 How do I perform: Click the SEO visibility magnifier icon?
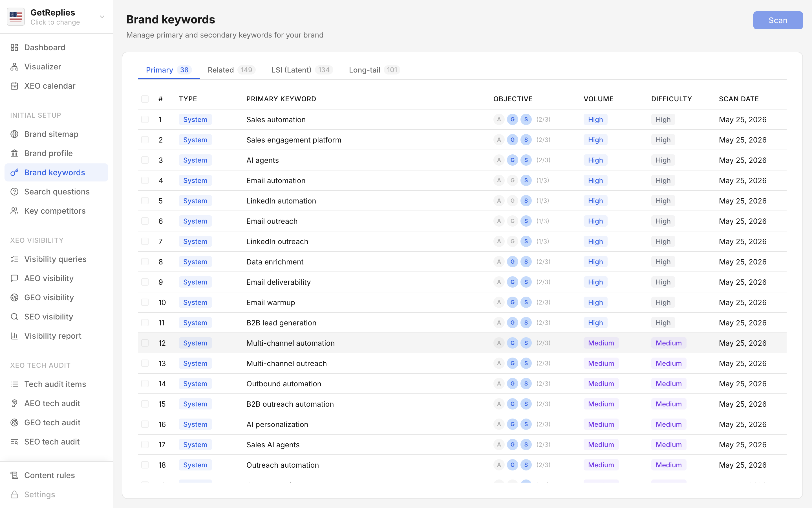(x=14, y=316)
